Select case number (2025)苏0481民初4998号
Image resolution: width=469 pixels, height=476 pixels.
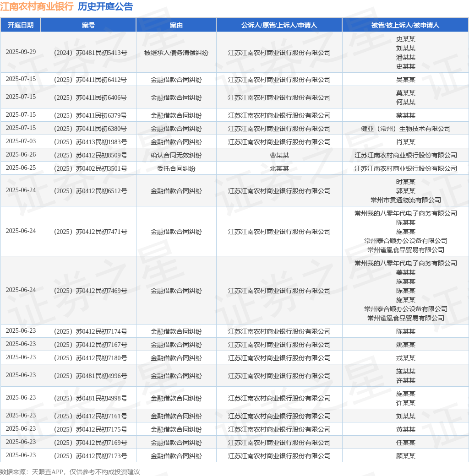click(91, 399)
